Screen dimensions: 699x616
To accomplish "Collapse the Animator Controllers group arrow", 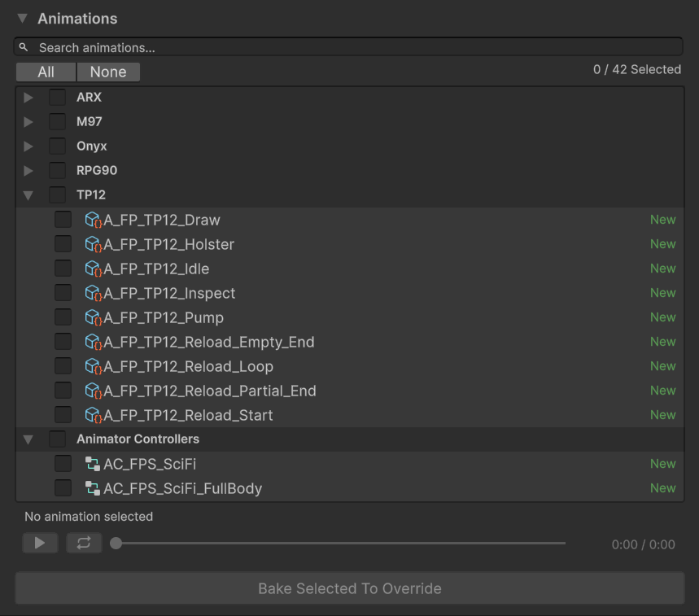I will [x=28, y=439].
